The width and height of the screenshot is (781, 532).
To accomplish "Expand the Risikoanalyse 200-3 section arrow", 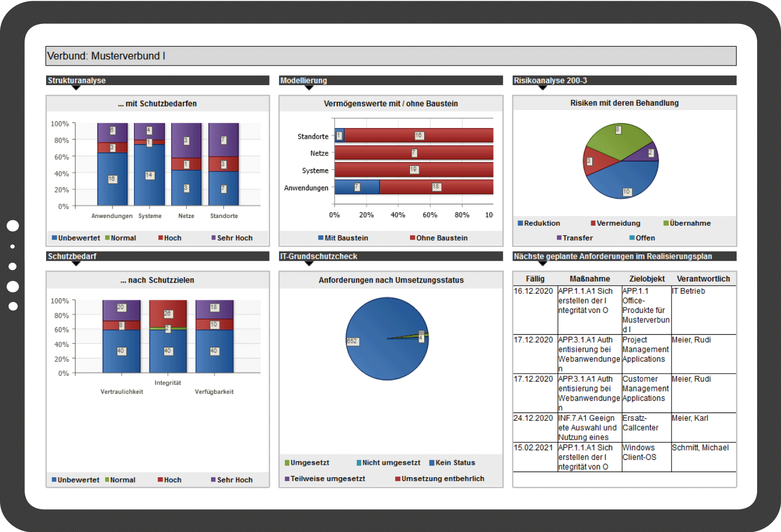I will (542, 88).
